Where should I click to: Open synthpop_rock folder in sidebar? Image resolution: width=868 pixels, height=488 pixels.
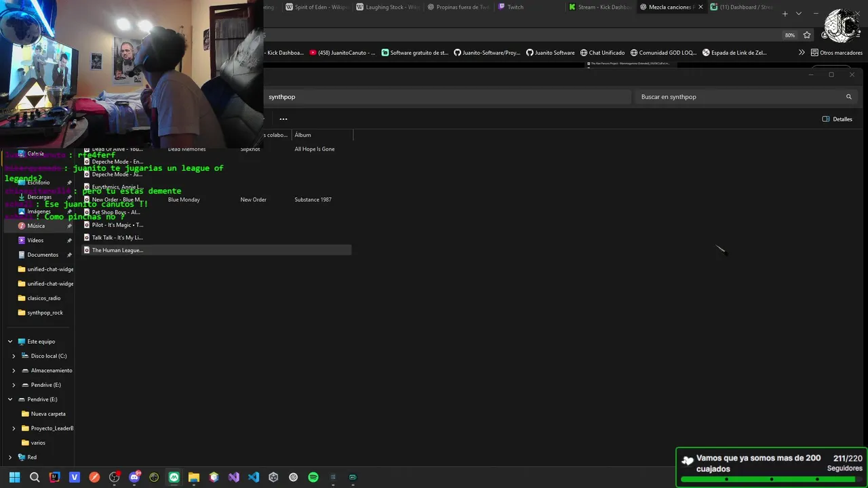click(x=45, y=312)
